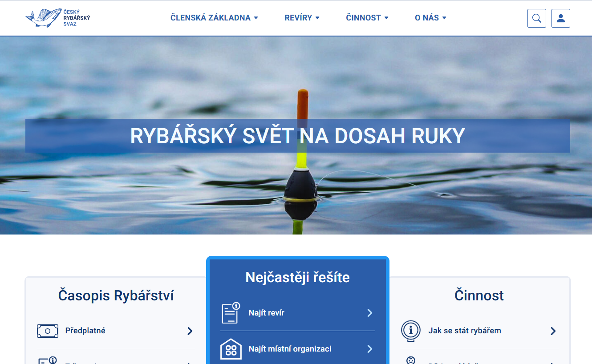This screenshot has width=592, height=364.
Task: Follow the Najít revír link text
Action: tap(266, 313)
